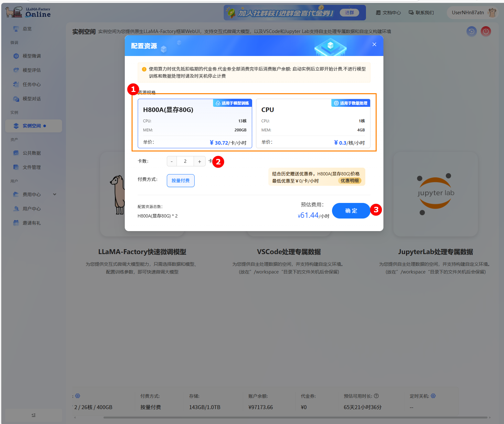This screenshot has width=504, height=424.
Task: Click the red power shutdown icon
Action: tap(486, 31)
